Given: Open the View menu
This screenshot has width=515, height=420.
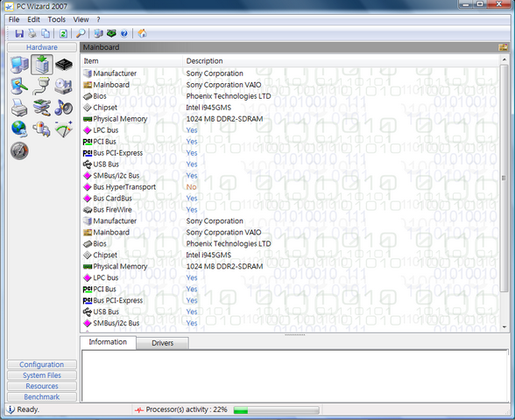Looking at the screenshot, I should pyautogui.click(x=81, y=19).
